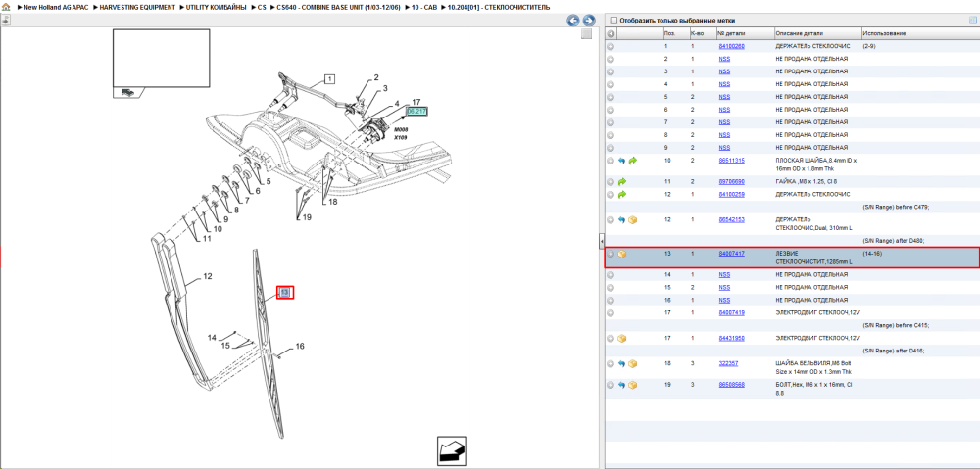Go to the home catalog icon
980x469 pixels.
click(x=6, y=7)
